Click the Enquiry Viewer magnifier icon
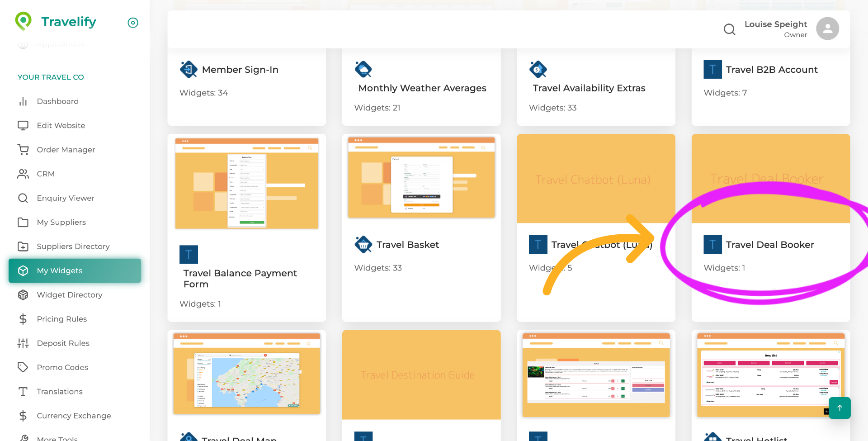The height and width of the screenshot is (441, 868). click(23, 198)
